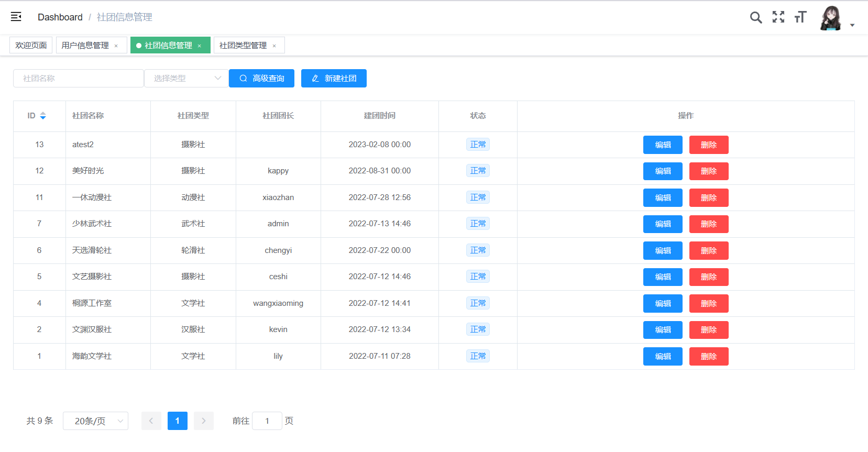Screen dimensions: 868x452
Task: Sort the table by ID column
Action: (x=43, y=116)
